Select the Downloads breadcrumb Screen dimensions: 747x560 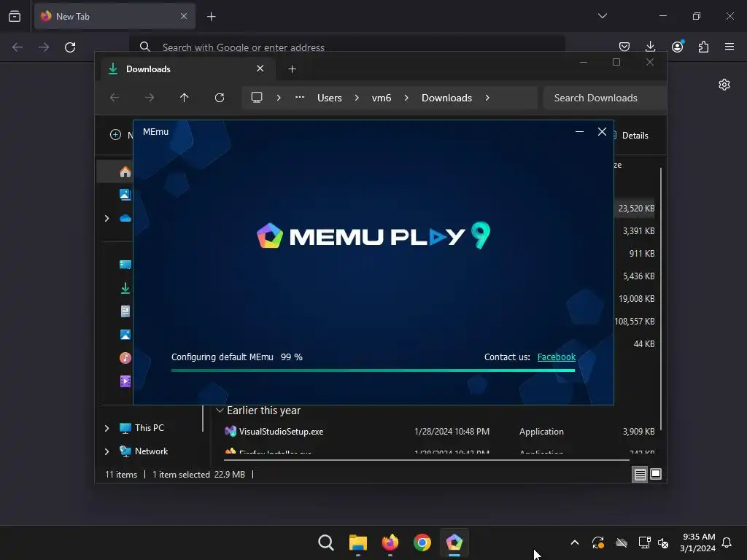point(446,98)
